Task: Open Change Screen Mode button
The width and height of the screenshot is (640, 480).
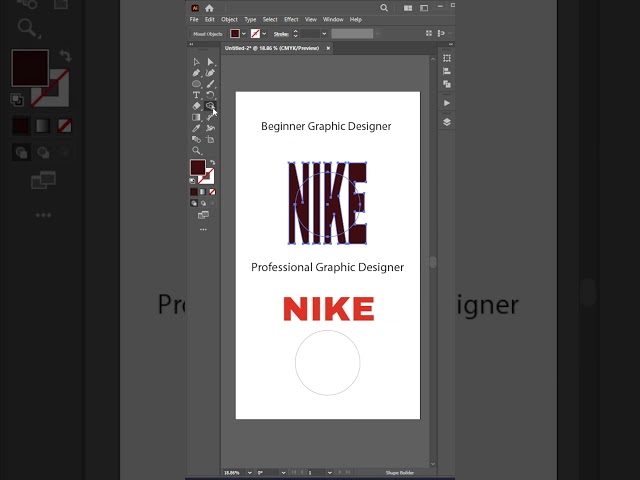Action: [203, 215]
